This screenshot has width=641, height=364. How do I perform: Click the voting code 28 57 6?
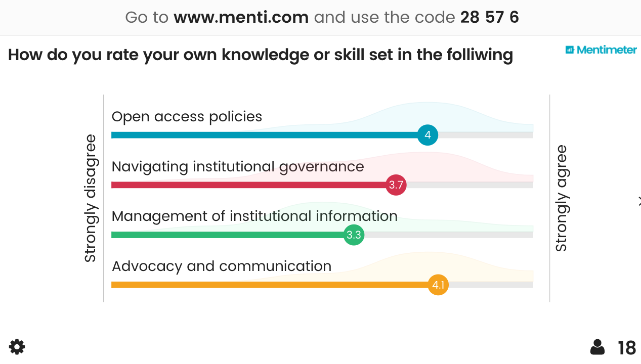[489, 18]
